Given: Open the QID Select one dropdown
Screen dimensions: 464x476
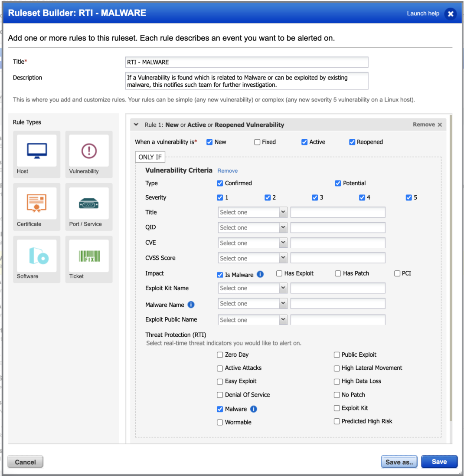Looking at the screenshot, I should point(252,228).
